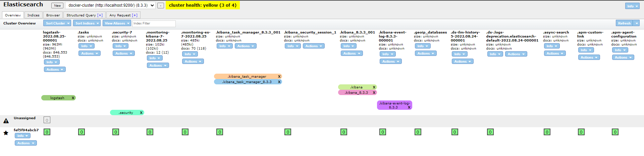Open Actions menu for .kibana_security_session_1
644x156 pixels.
coord(314,46)
